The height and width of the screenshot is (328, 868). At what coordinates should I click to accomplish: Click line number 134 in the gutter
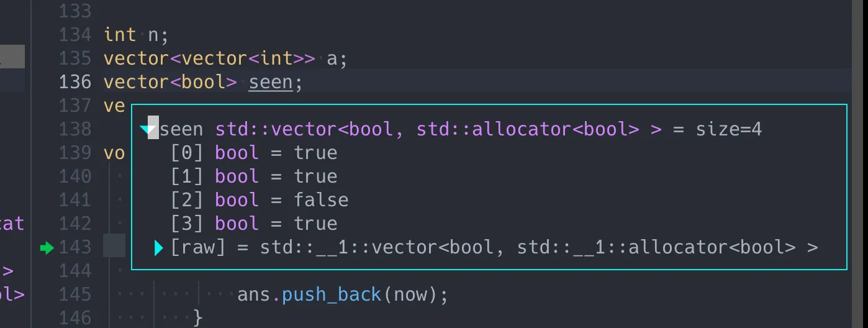tap(75, 35)
